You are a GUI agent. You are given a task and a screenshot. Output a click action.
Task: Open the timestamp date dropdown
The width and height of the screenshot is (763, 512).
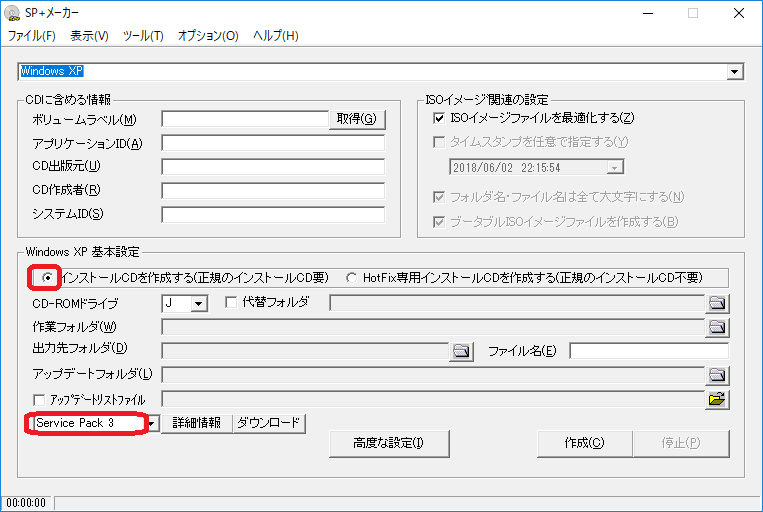point(615,168)
